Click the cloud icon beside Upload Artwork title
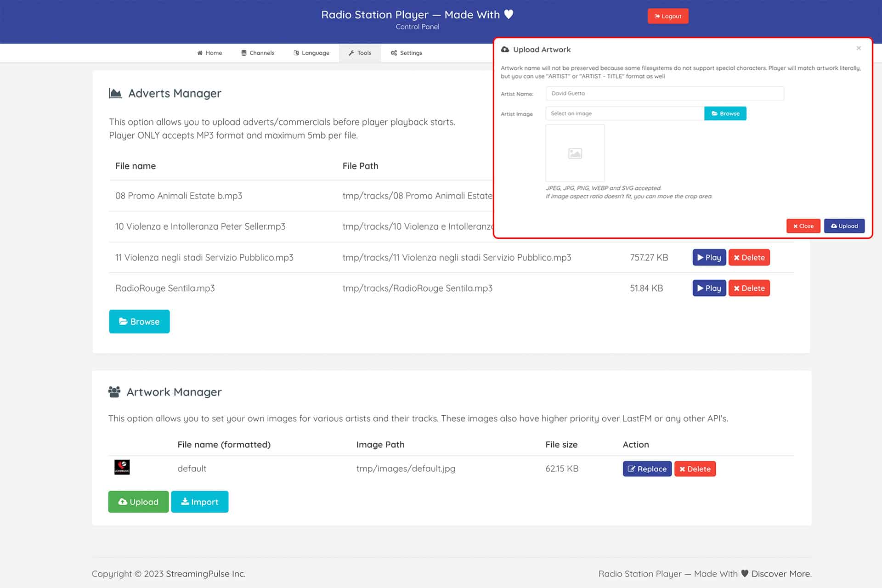Image resolution: width=882 pixels, height=588 pixels. tap(505, 50)
